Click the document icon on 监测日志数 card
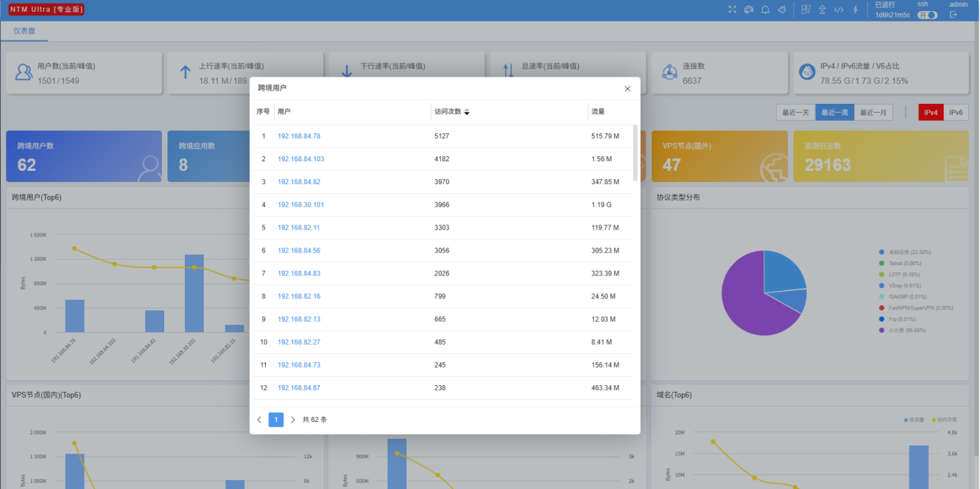Screen dimensions: 980x489 956,168
